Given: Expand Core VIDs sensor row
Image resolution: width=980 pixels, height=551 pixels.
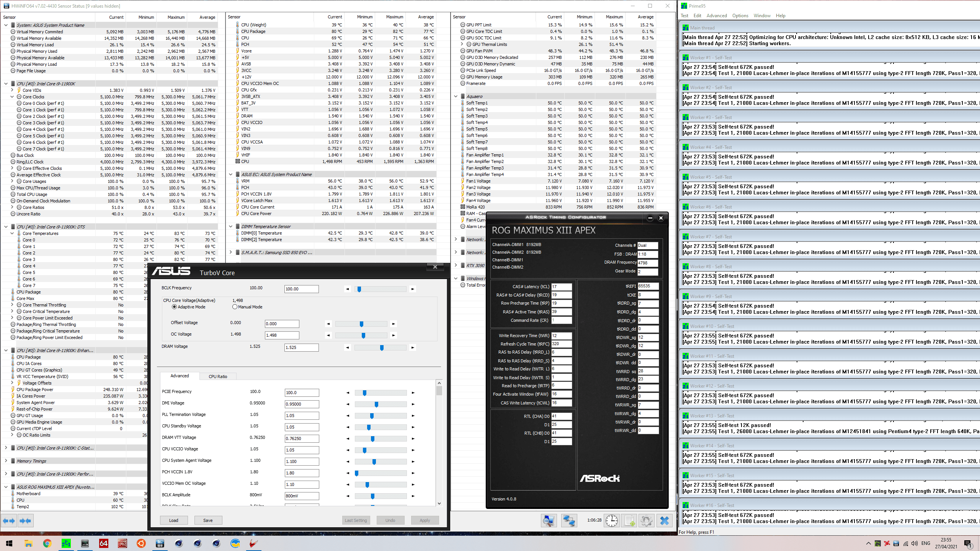Looking at the screenshot, I should pos(12,90).
